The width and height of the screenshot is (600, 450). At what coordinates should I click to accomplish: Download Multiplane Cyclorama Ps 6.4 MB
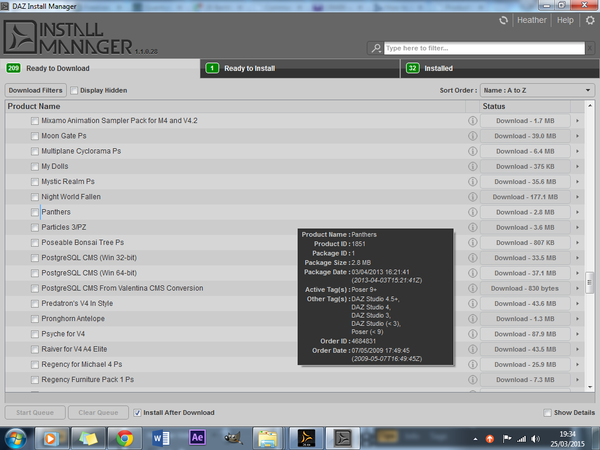[525, 151]
